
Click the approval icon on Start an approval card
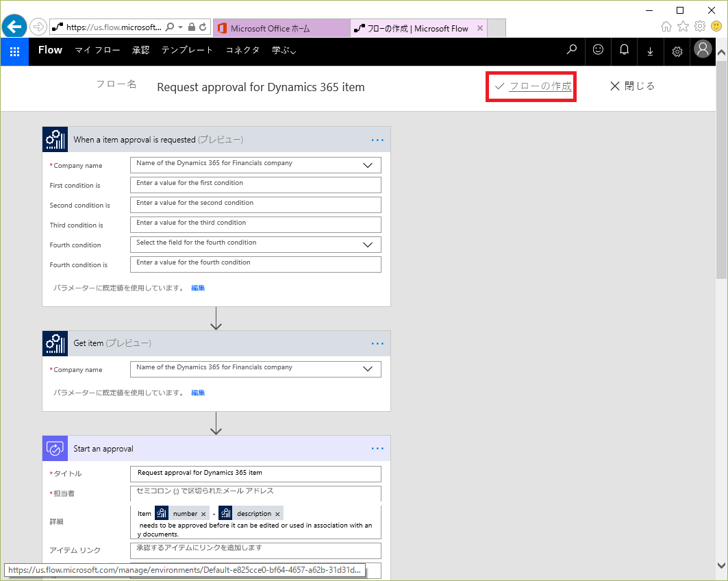click(x=55, y=448)
